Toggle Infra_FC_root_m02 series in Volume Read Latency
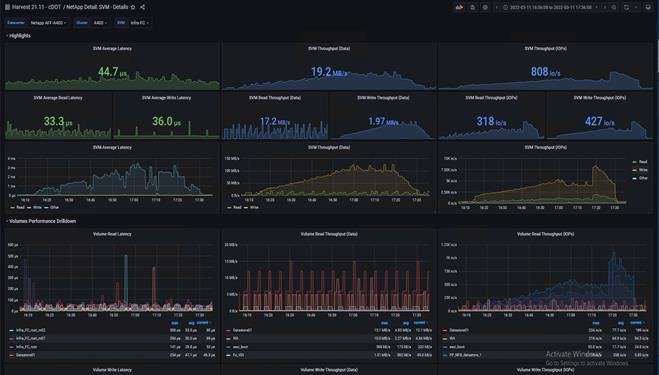Screen dimensions: 659x375 (x=31, y=330)
